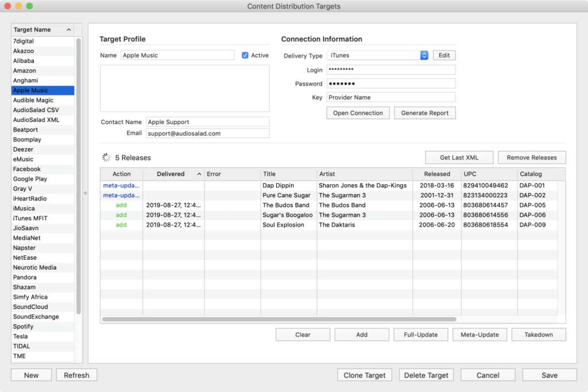Click the Title column header
Screen dimensions: 588x392
289,174
